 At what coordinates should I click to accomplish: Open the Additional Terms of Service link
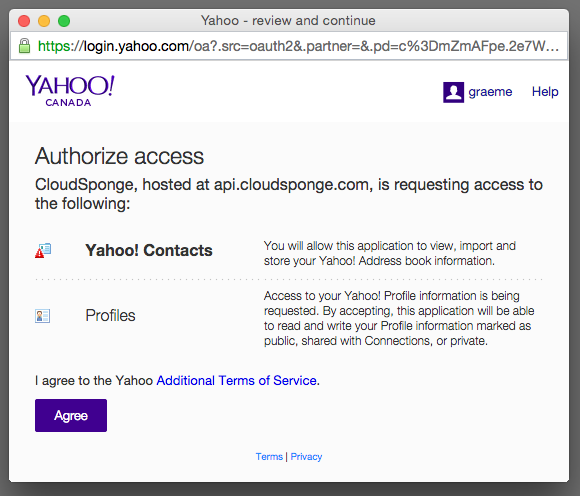[236, 381]
